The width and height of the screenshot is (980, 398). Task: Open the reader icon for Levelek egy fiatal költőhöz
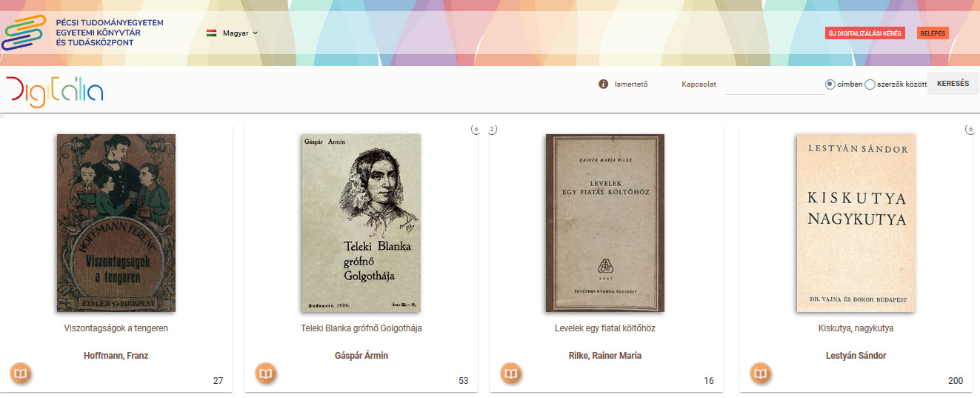[511, 374]
